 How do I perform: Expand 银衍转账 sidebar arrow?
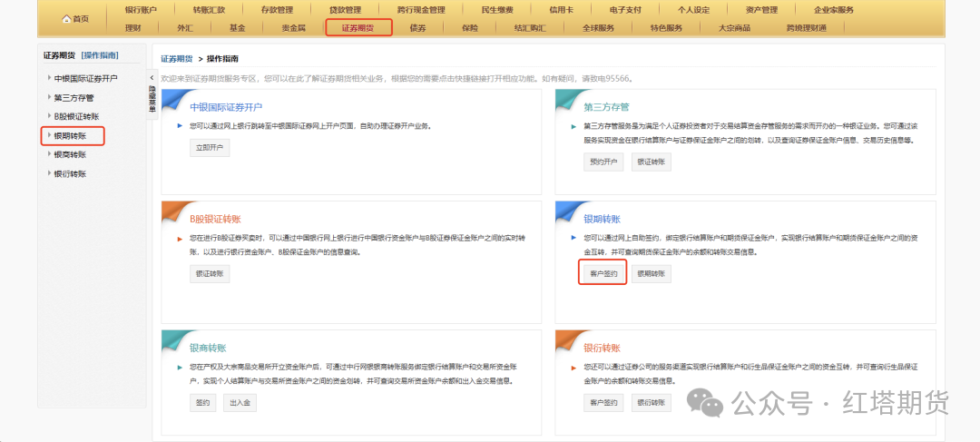pyautogui.click(x=49, y=173)
